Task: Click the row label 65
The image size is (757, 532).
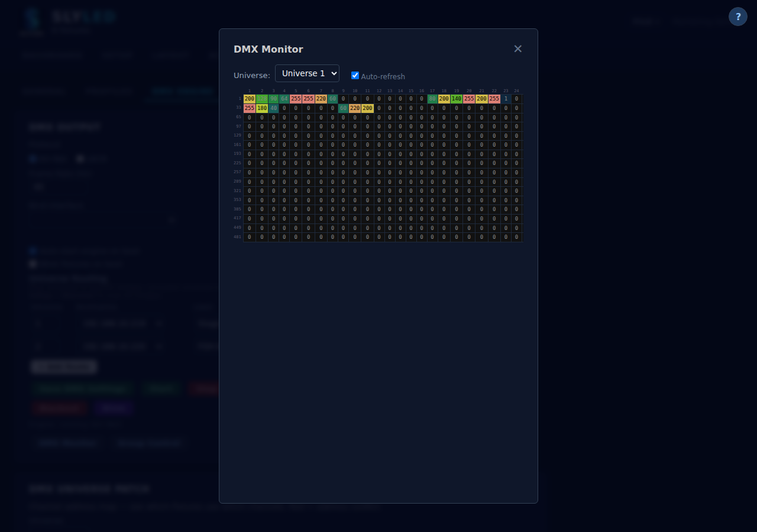Action: click(238, 117)
